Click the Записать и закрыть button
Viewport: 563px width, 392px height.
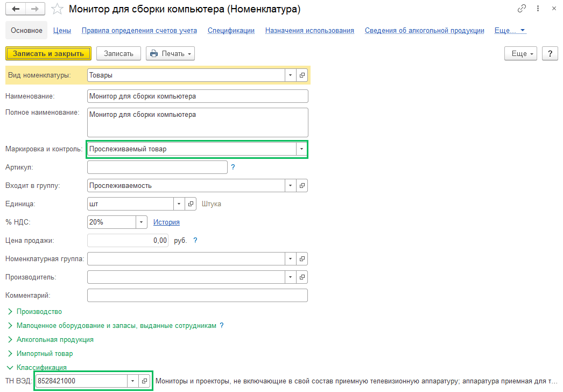pos(48,53)
